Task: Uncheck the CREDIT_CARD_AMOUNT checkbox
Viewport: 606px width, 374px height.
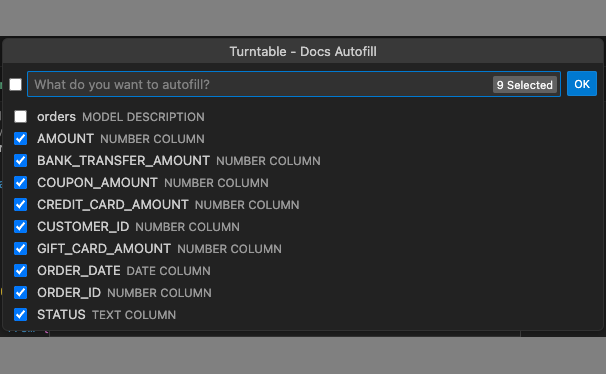Action: pos(20,204)
